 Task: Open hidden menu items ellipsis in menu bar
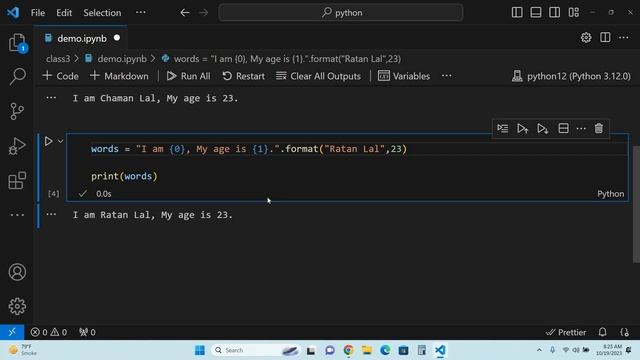click(141, 12)
